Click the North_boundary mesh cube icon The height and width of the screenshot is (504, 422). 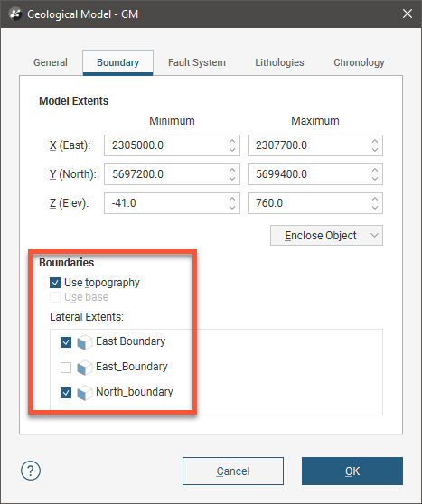(x=85, y=393)
